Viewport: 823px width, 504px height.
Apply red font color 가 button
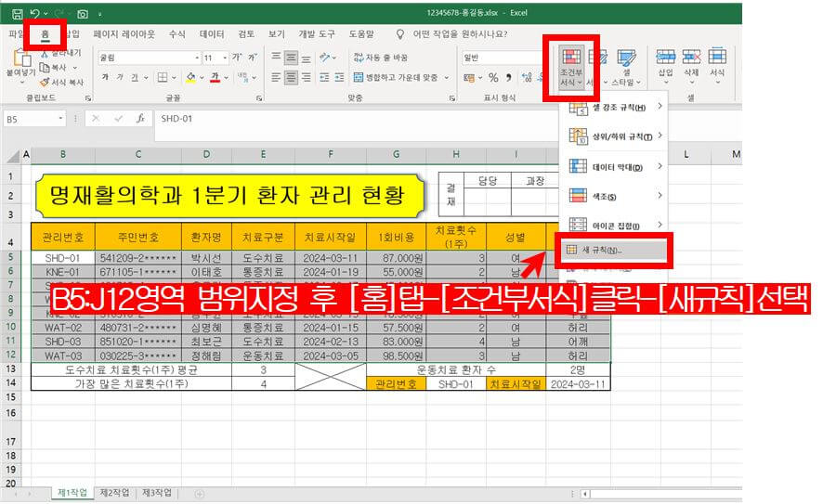(216, 77)
